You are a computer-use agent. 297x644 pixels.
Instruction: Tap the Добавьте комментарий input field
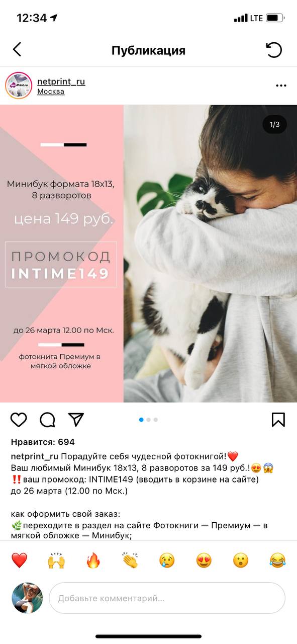167,598
